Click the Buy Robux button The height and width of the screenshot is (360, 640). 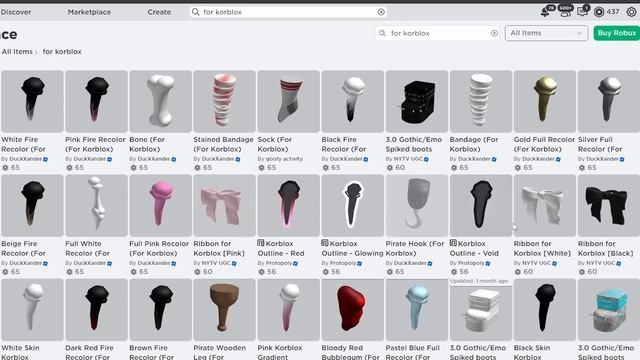click(x=616, y=33)
